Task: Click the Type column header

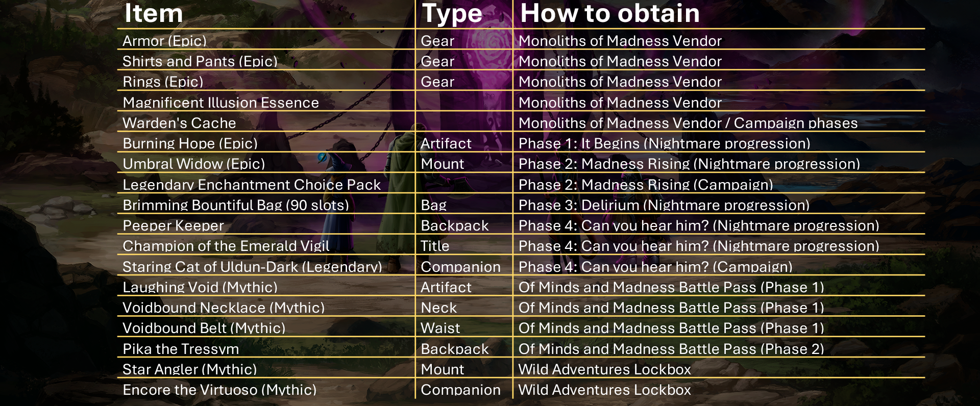Action: [452, 14]
